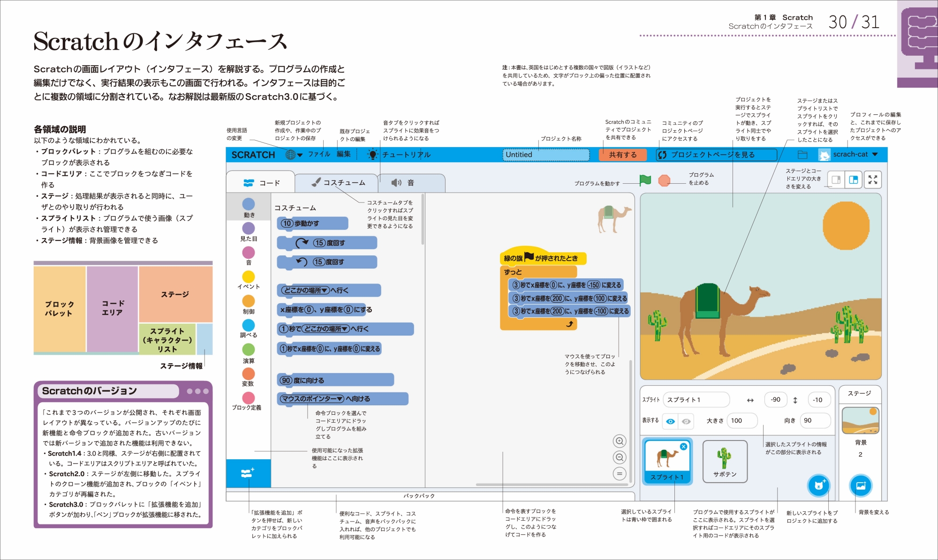Open the バックパック bar
The width and height of the screenshot is (938, 560).
pos(430,496)
